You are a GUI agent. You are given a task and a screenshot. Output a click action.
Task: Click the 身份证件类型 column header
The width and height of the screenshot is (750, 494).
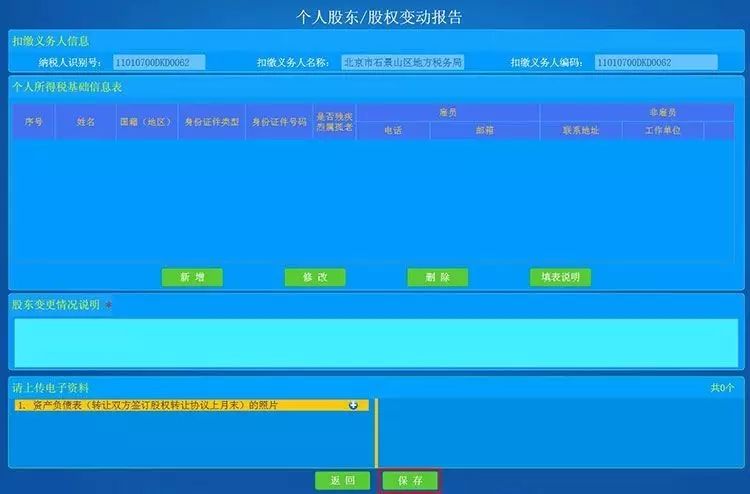[210, 122]
